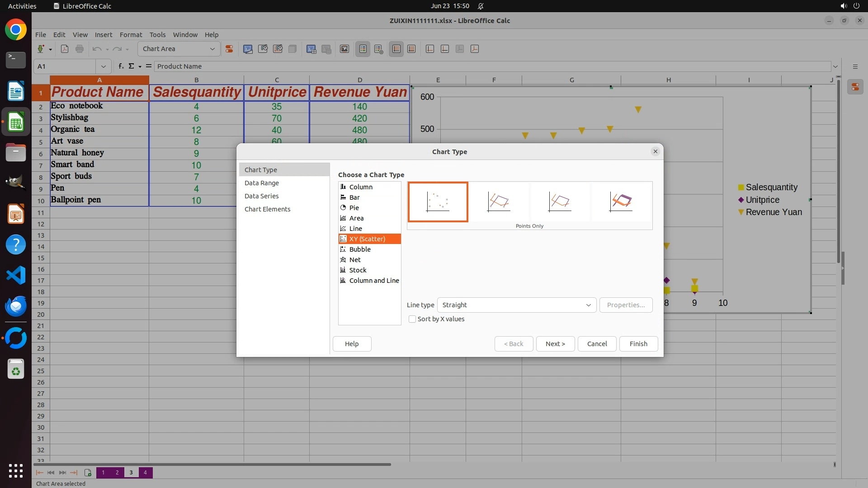The height and width of the screenshot is (488, 868).
Task: Click the Next > button
Action: [555, 344]
